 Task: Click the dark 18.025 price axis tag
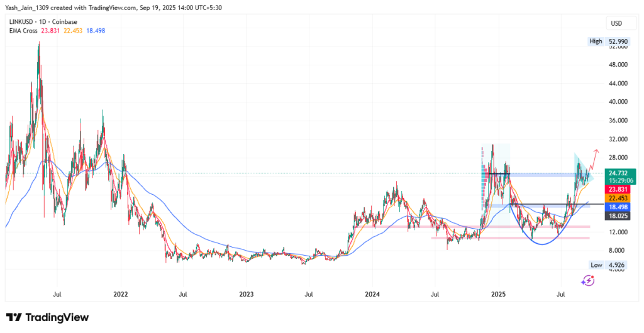[x=618, y=216]
